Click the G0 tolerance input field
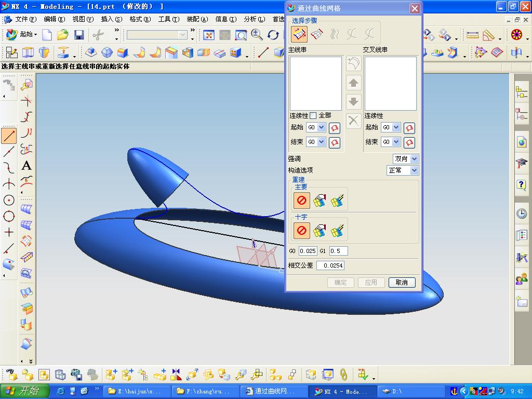The height and width of the screenshot is (399, 532). pos(308,251)
